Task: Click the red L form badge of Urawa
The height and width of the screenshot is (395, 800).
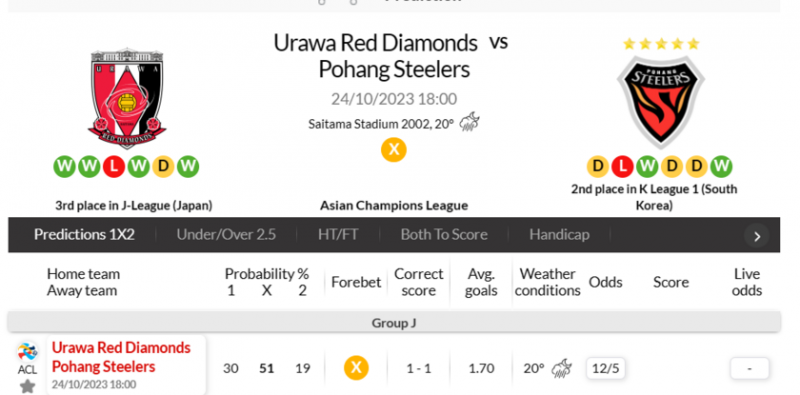Action: [x=114, y=167]
